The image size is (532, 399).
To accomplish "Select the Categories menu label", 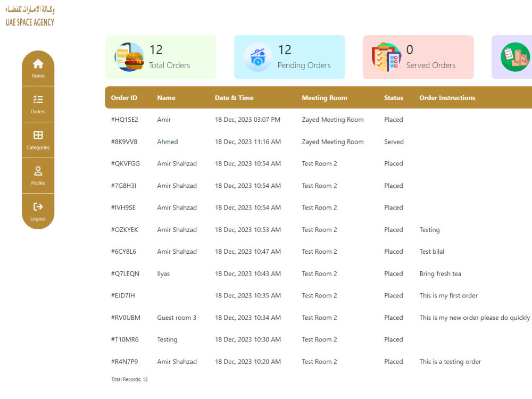I will click(38, 147).
